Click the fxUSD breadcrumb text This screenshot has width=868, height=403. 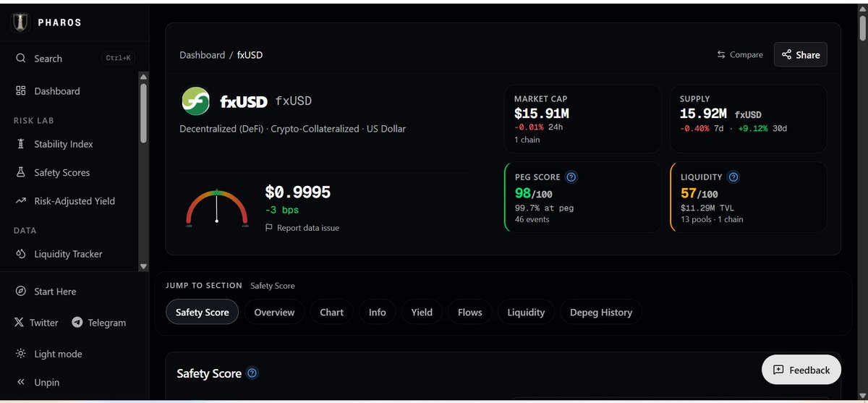250,55
